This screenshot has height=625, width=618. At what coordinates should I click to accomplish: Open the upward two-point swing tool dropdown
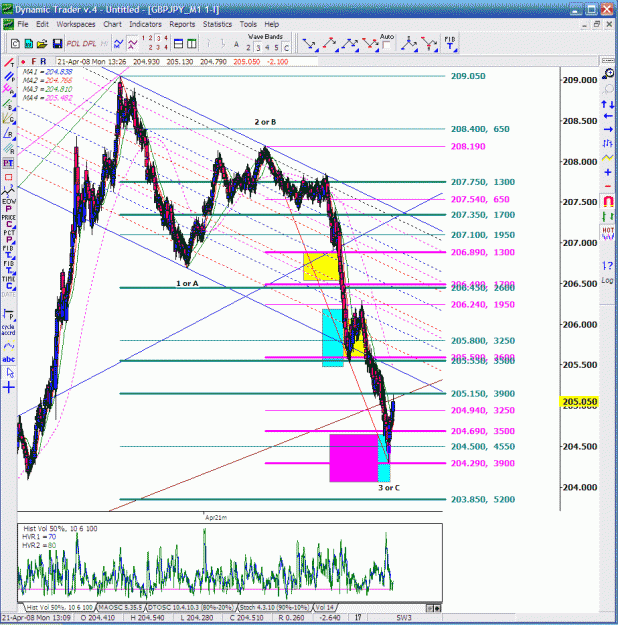coord(330,44)
